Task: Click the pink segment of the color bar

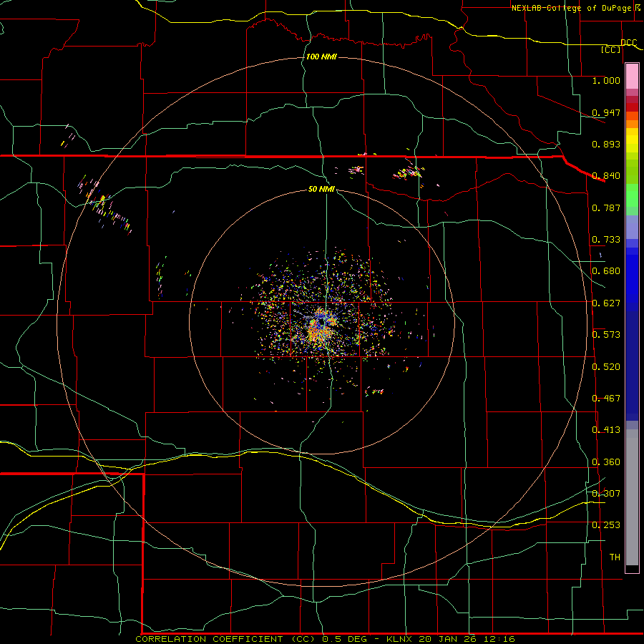Action: [632, 77]
